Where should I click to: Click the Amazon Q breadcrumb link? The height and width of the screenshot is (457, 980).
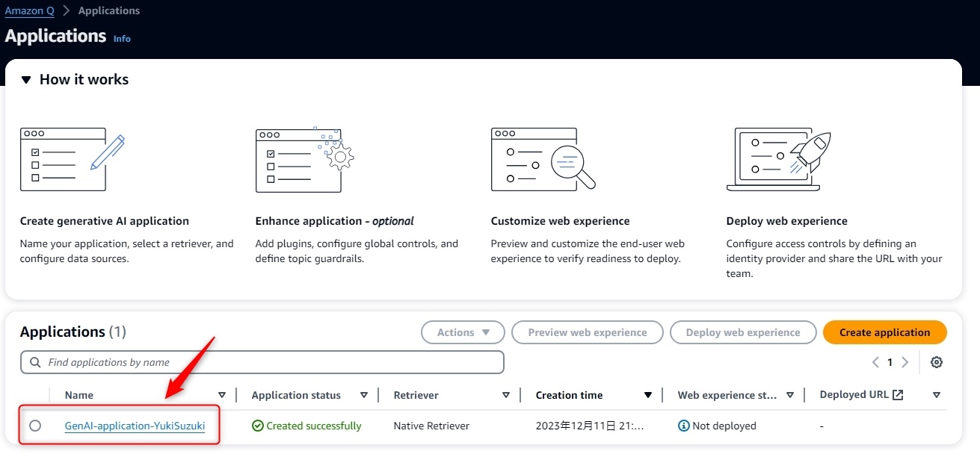coord(30,10)
